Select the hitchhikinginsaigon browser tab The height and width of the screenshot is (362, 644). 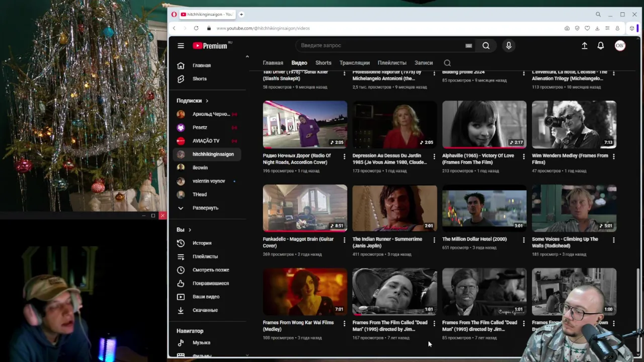coord(207,15)
